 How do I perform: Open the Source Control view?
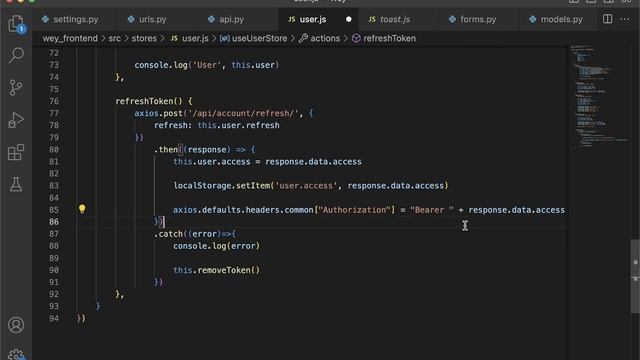pyautogui.click(x=16, y=87)
